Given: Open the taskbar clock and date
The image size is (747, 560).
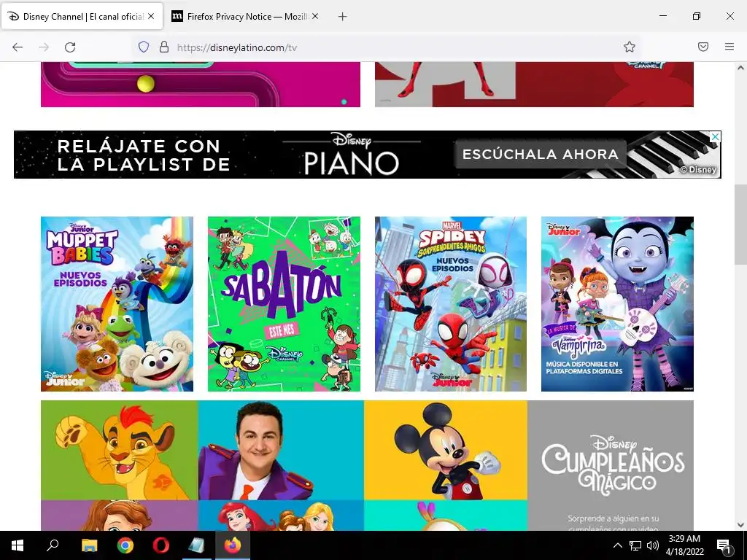Looking at the screenshot, I should (684, 545).
